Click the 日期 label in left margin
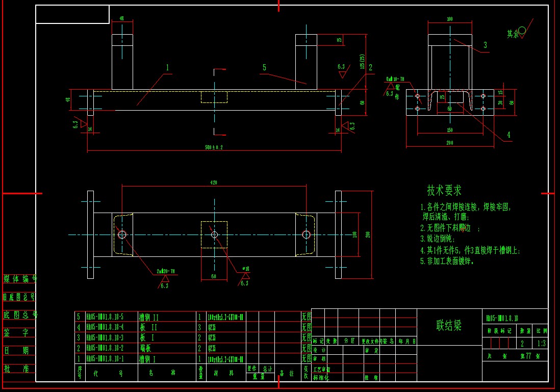The height and width of the screenshot is (392, 560). 16,351
